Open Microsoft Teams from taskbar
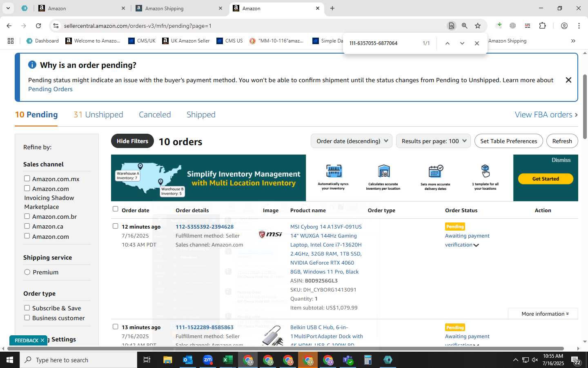This screenshot has height=368, width=588. 348,360
